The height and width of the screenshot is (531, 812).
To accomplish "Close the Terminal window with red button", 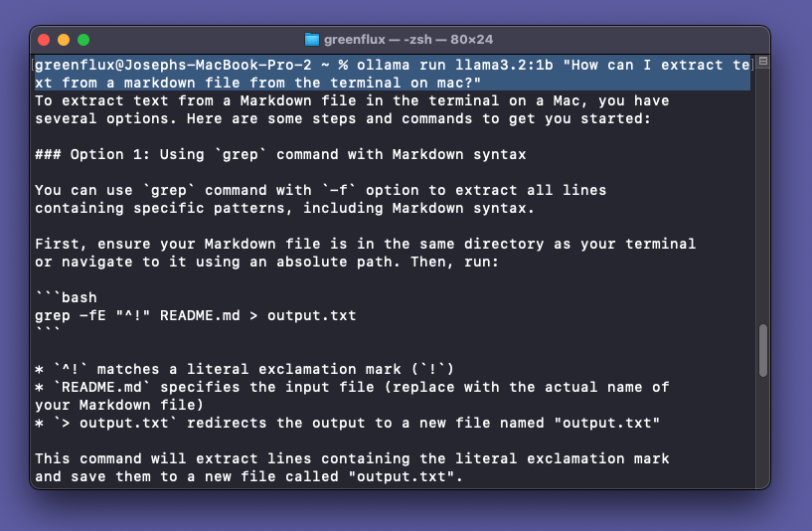I will click(44, 40).
